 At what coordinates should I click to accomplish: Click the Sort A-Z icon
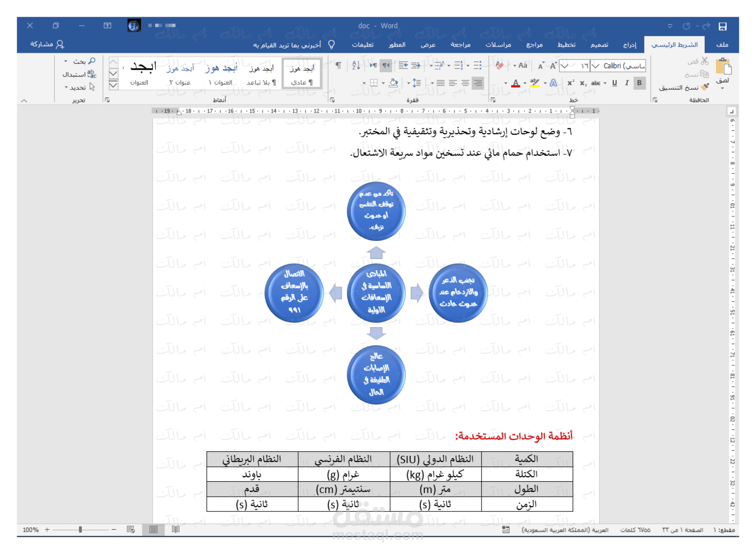coord(356,66)
